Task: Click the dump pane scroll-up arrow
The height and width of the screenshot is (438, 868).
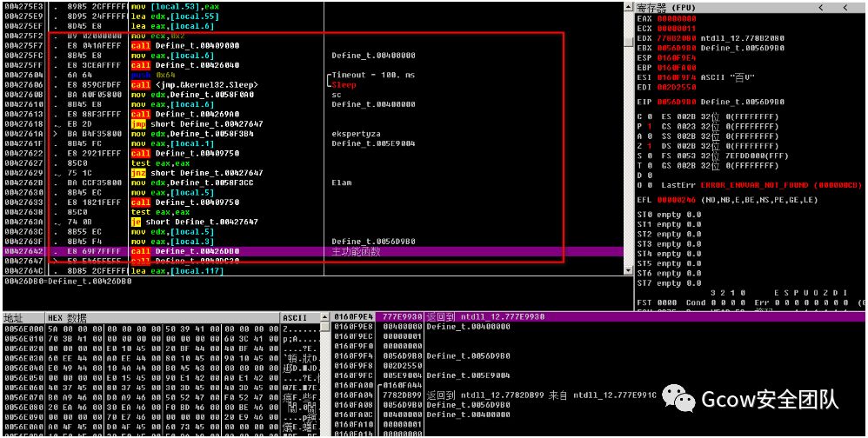Action: (325, 318)
